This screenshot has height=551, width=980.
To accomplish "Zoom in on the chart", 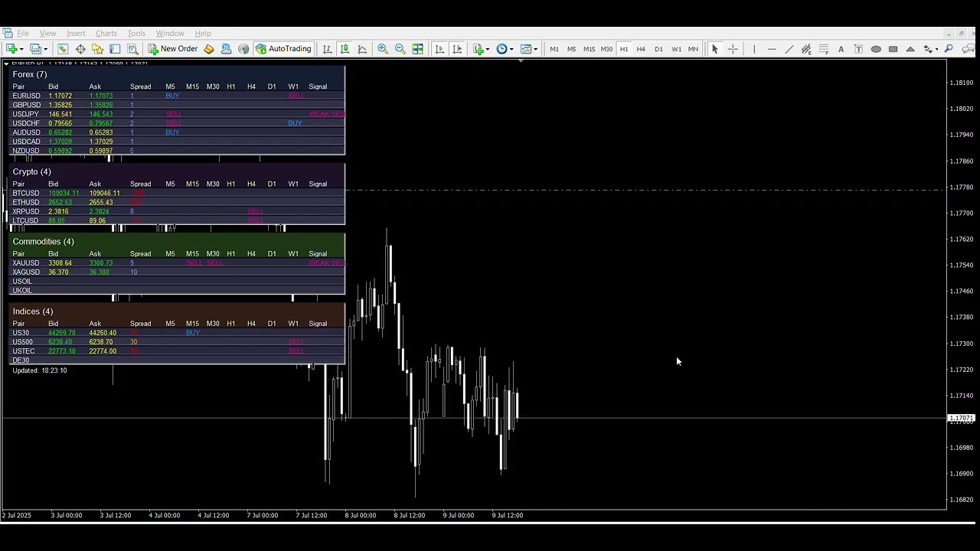I will click(x=383, y=49).
